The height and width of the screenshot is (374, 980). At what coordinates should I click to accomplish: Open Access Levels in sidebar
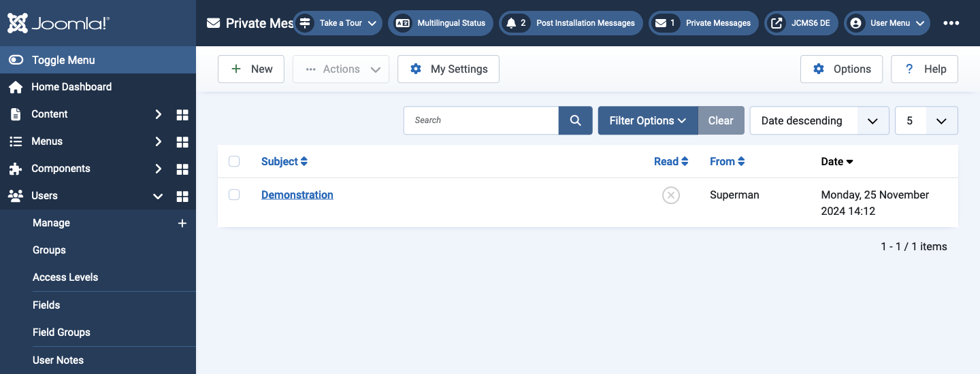pyautogui.click(x=65, y=277)
